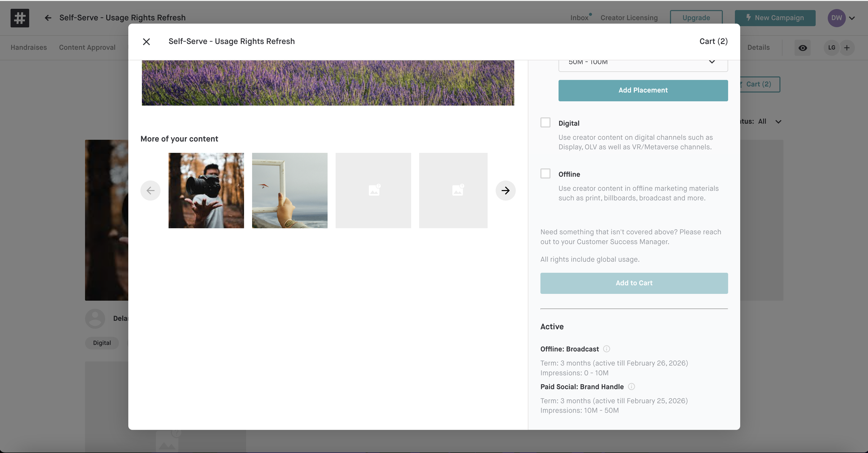Enable the Digital rights checkbox
Image resolution: width=868 pixels, height=453 pixels.
545,123
